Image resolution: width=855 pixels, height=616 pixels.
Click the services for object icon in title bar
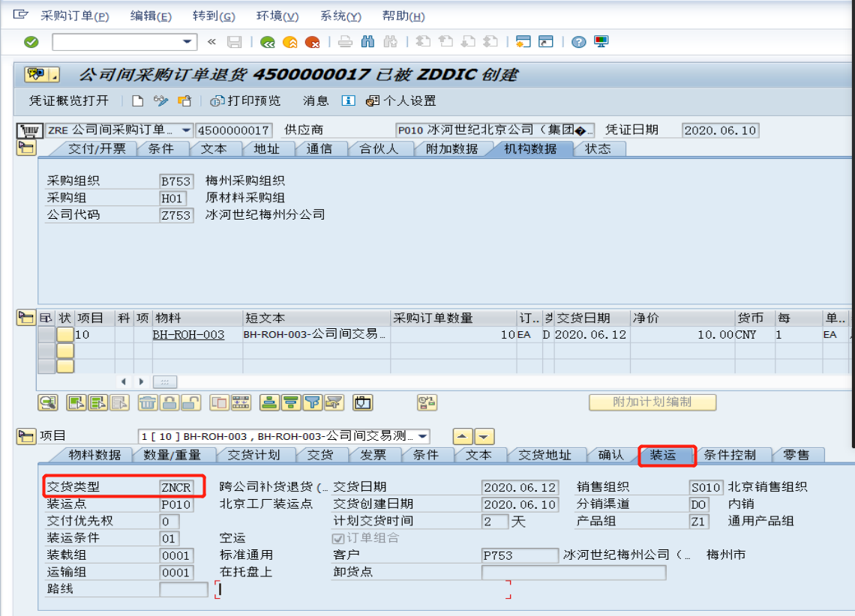point(41,75)
